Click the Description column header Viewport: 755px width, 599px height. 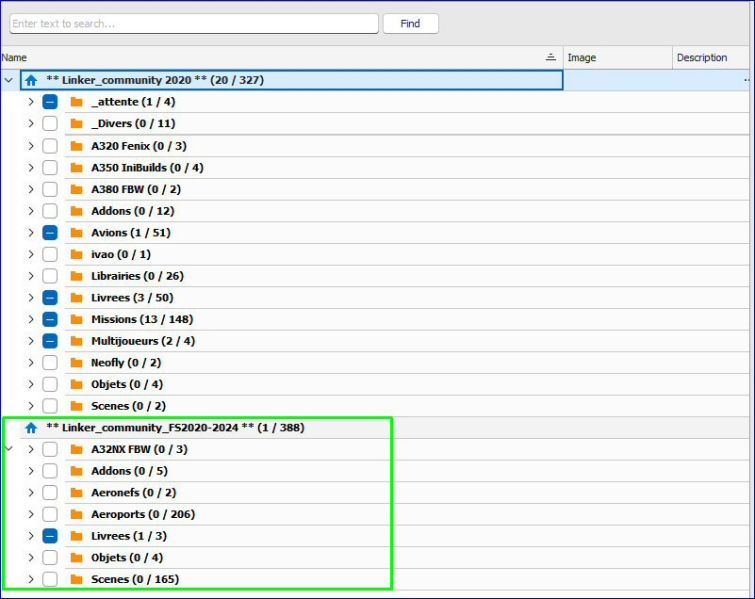coord(713,58)
